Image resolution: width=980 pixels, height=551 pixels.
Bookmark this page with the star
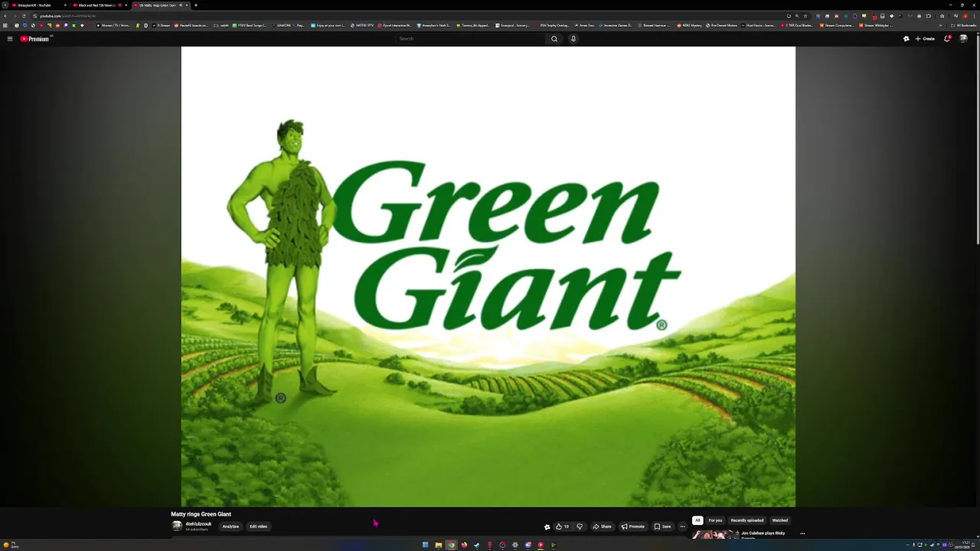coord(805,15)
